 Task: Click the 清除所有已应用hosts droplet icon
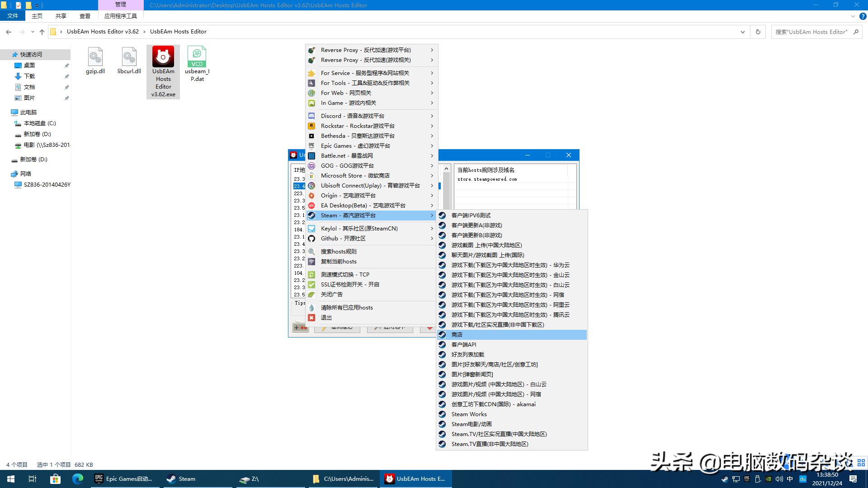point(311,307)
